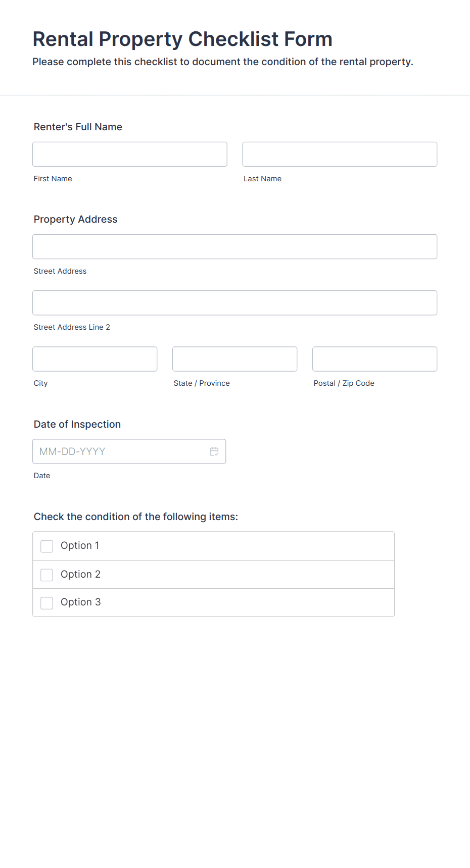Click the Renter's Full Name heading
Image resolution: width=470 pixels, height=868 pixels.
pos(78,127)
